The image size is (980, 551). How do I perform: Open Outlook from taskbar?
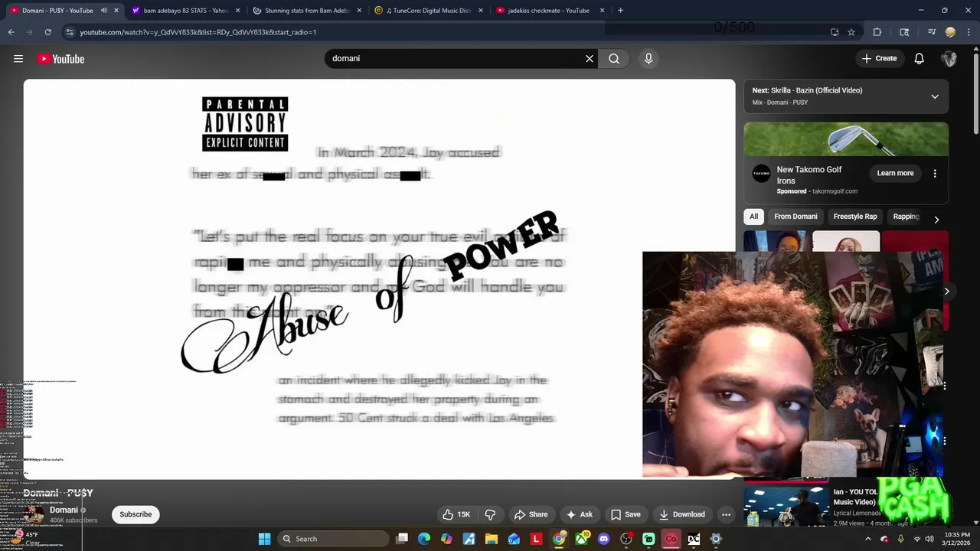coord(514,539)
